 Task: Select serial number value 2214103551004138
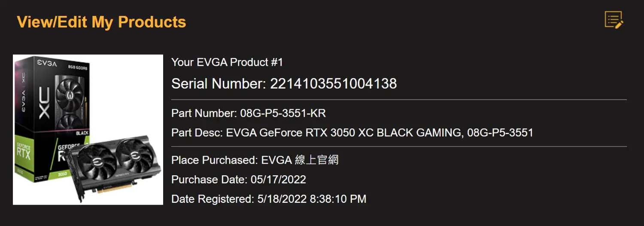333,84
